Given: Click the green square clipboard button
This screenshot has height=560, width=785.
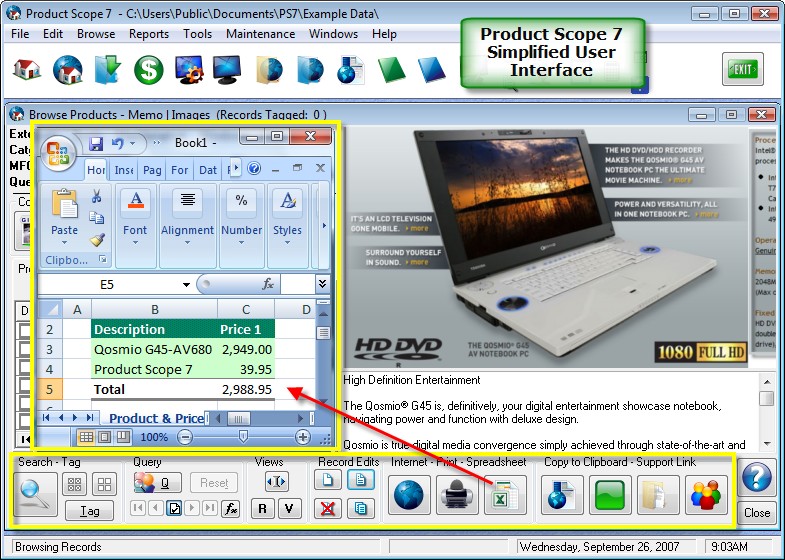Looking at the screenshot, I should (x=610, y=495).
